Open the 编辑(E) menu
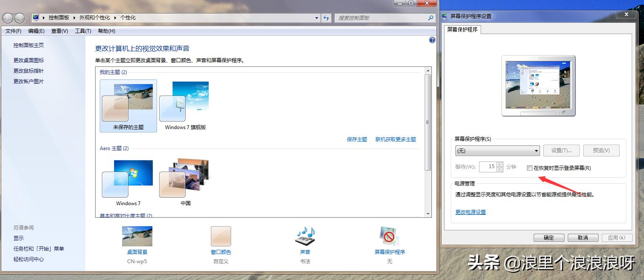Screen dimensions: 644x280 (36, 31)
